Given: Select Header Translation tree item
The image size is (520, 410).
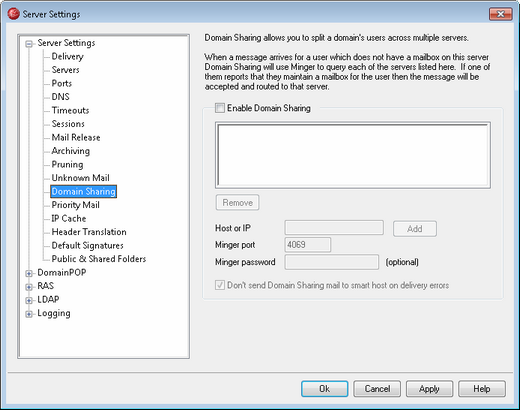Looking at the screenshot, I should (x=89, y=232).
